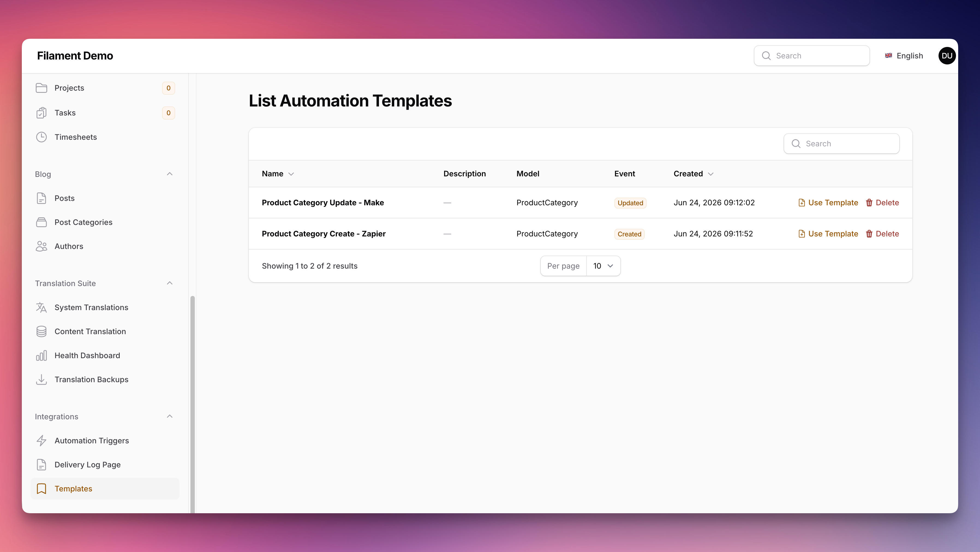Click the Showing 1 to 2 of 2 results text

click(x=309, y=266)
